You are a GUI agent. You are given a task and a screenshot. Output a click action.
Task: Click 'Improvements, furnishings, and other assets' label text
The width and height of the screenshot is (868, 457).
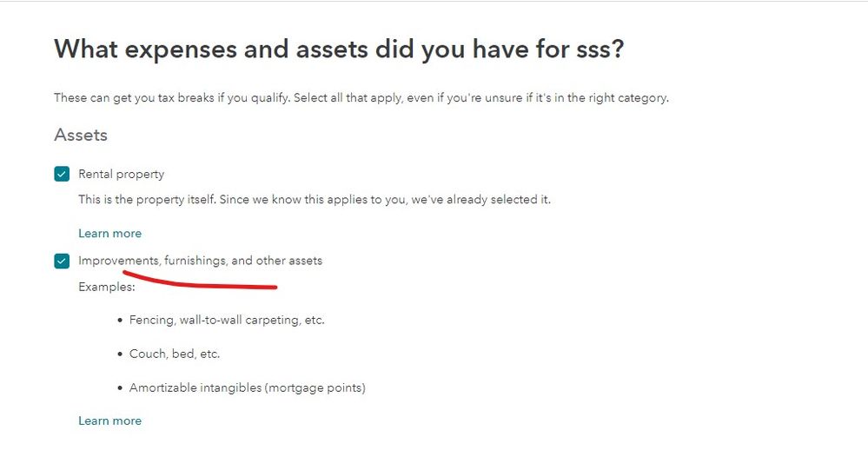coord(200,261)
